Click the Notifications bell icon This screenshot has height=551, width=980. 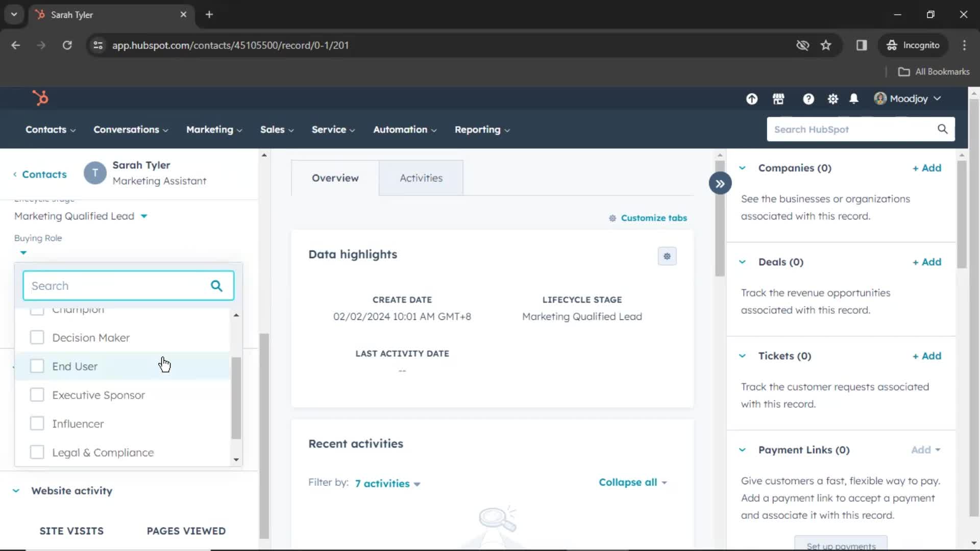point(853,98)
